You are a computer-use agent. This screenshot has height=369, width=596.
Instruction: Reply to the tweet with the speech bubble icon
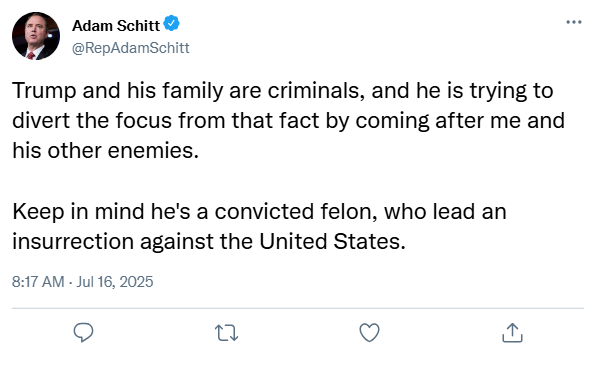(x=83, y=333)
